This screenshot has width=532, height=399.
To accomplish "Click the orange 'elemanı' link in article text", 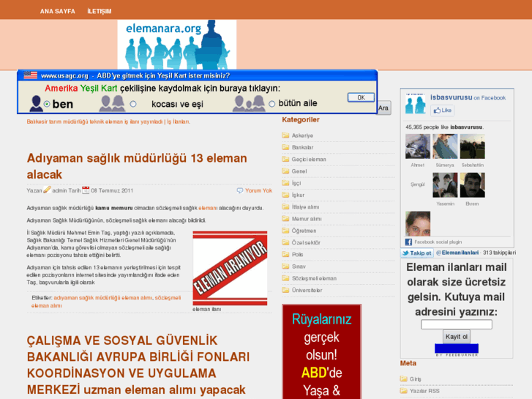I will (207, 208).
